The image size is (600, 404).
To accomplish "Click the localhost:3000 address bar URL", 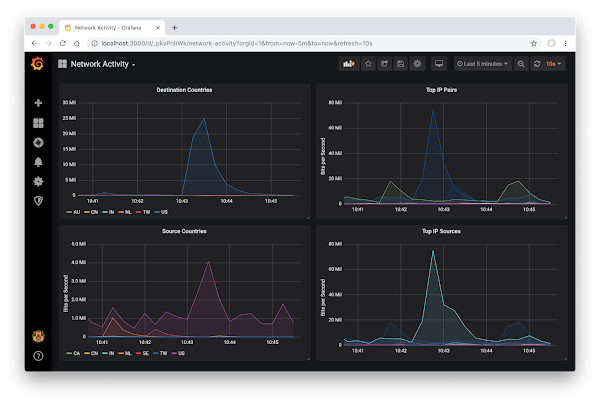I will 237,43.
